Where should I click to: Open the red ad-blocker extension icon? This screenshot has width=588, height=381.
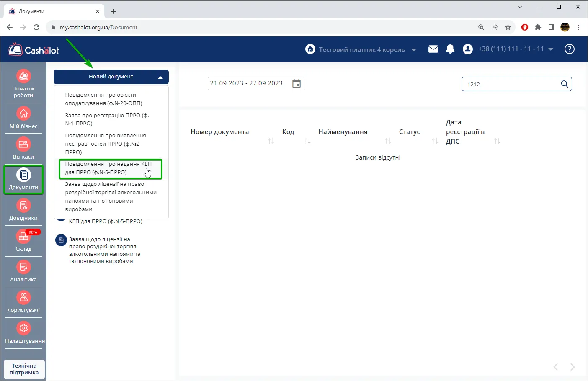coord(525,27)
